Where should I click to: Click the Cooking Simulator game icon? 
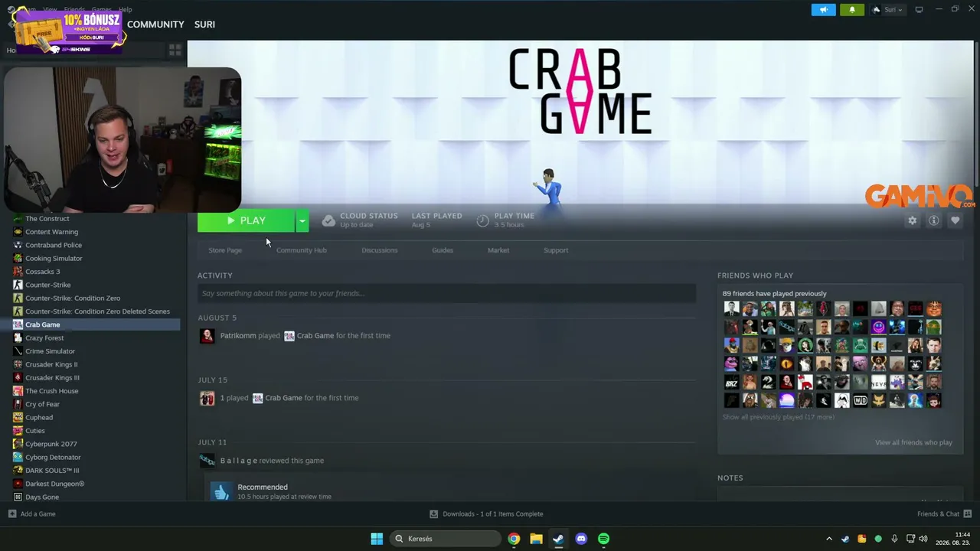coord(18,258)
